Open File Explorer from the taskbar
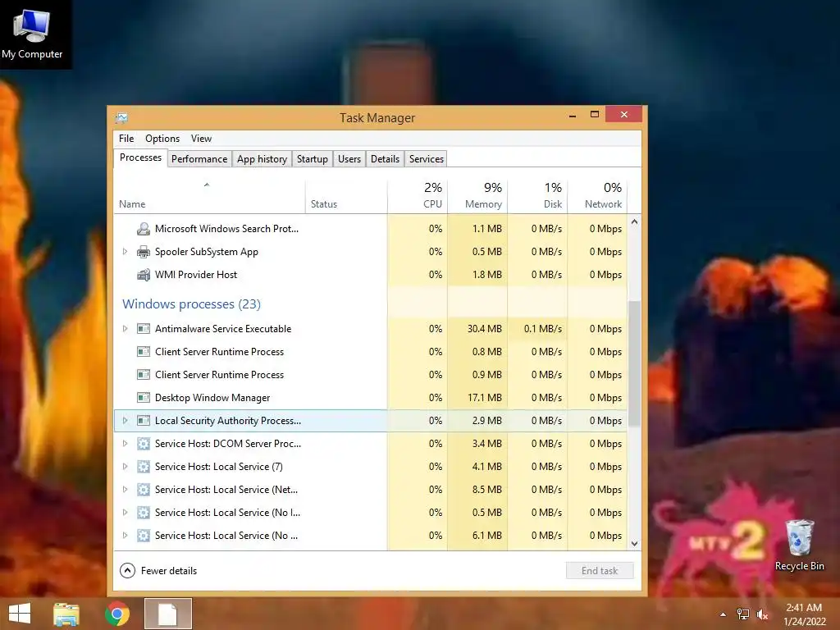This screenshot has height=630, width=840. pos(66,614)
